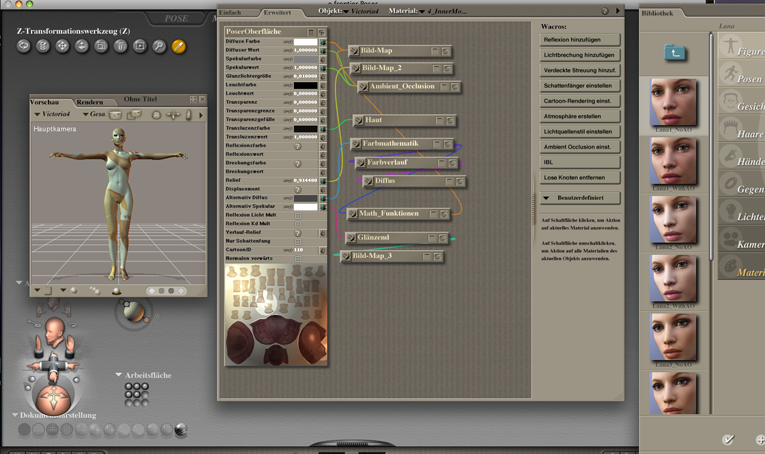The width and height of the screenshot is (765, 454).
Task: Select the trash-shaped taper tool icon
Action: coord(121,46)
